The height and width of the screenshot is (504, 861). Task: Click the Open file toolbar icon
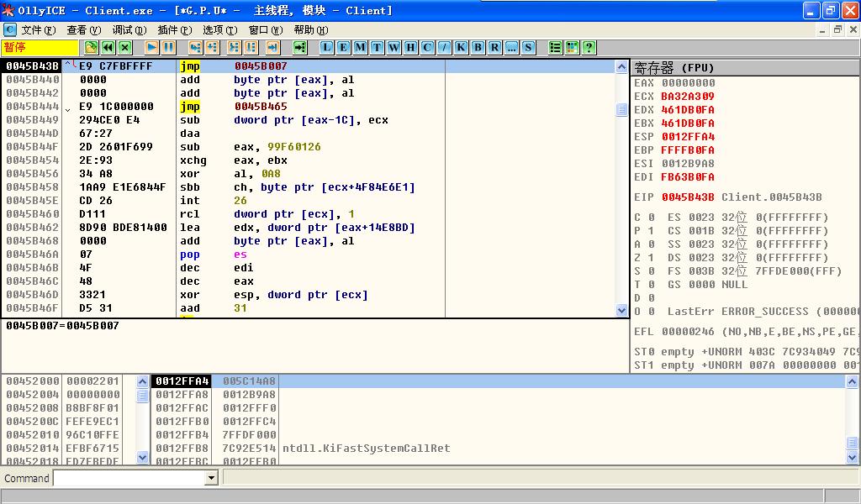(x=91, y=47)
